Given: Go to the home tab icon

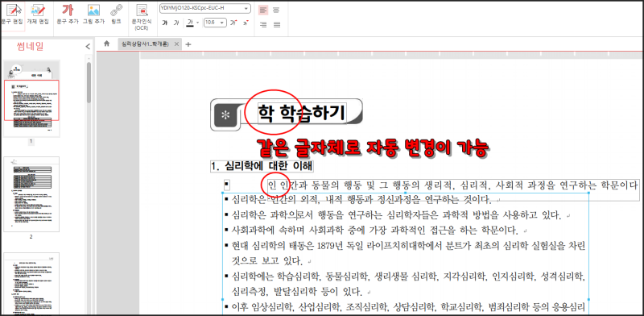Looking at the screenshot, I should click(107, 44).
